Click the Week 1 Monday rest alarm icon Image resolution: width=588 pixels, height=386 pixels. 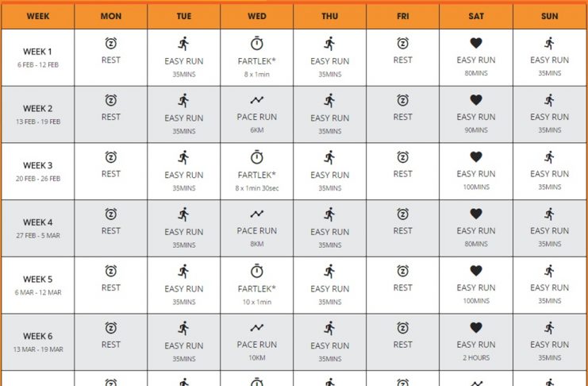pyautogui.click(x=110, y=43)
